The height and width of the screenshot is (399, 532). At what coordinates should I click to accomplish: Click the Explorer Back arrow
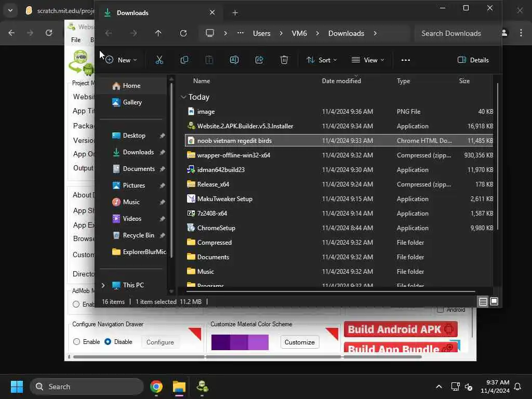tap(109, 33)
